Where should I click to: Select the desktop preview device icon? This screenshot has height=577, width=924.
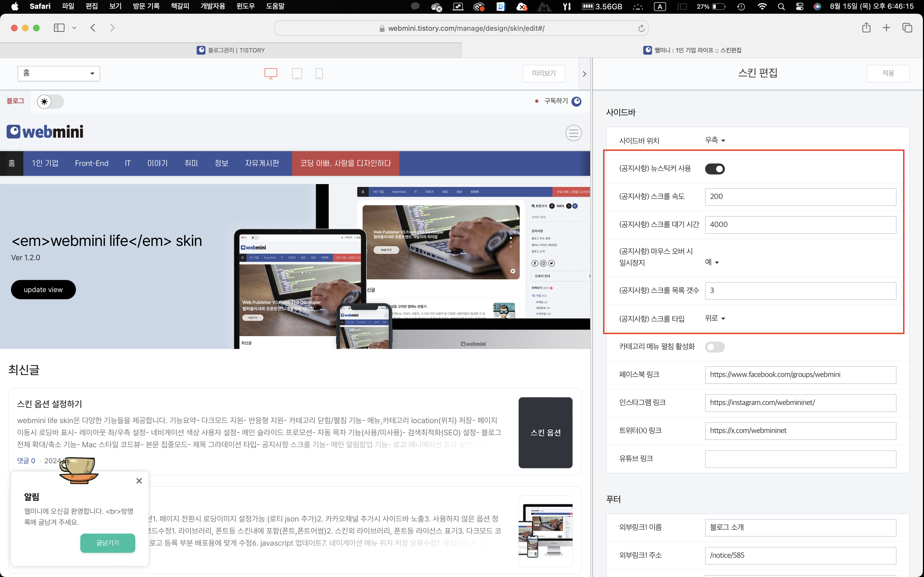pyautogui.click(x=271, y=73)
